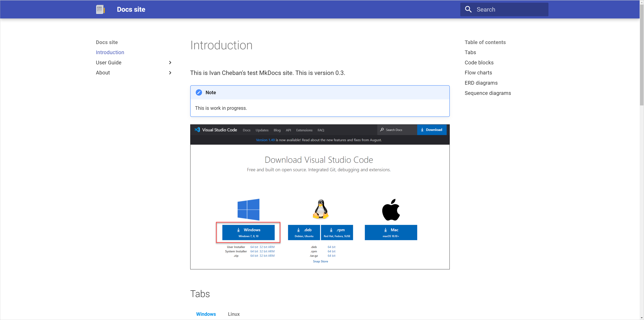Jump to Flow charts in table of contents
The image size is (644, 320).
(478, 73)
